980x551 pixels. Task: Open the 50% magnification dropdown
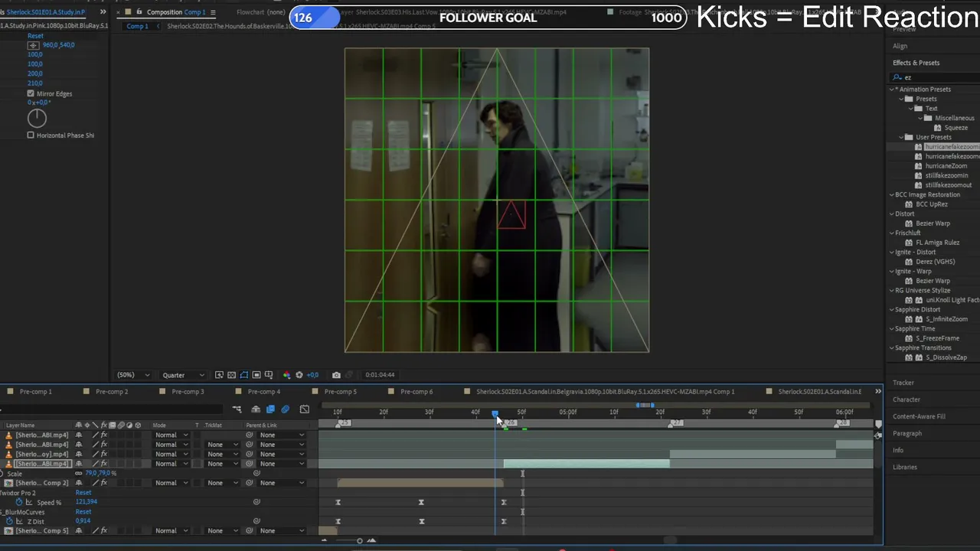pyautogui.click(x=132, y=375)
